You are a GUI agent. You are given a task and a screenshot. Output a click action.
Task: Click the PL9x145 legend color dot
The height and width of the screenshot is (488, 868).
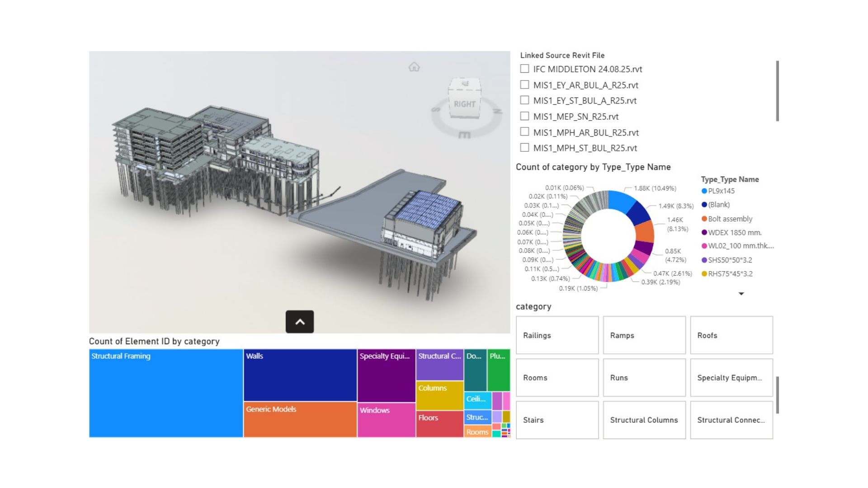(x=704, y=191)
